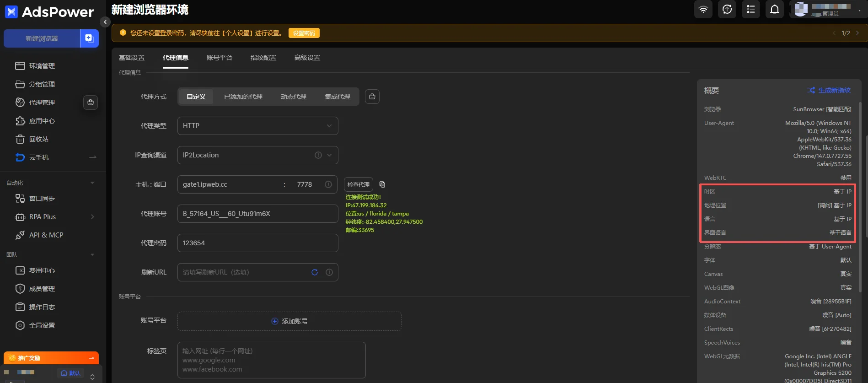Collapse the 自动化 sidebar section
Screen dimensions: 868x383
click(92, 183)
